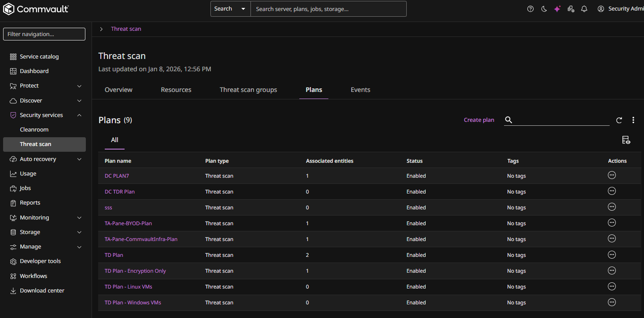Click the Service catalog grid icon
Image resolution: width=644 pixels, height=318 pixels.
point(13,57)
